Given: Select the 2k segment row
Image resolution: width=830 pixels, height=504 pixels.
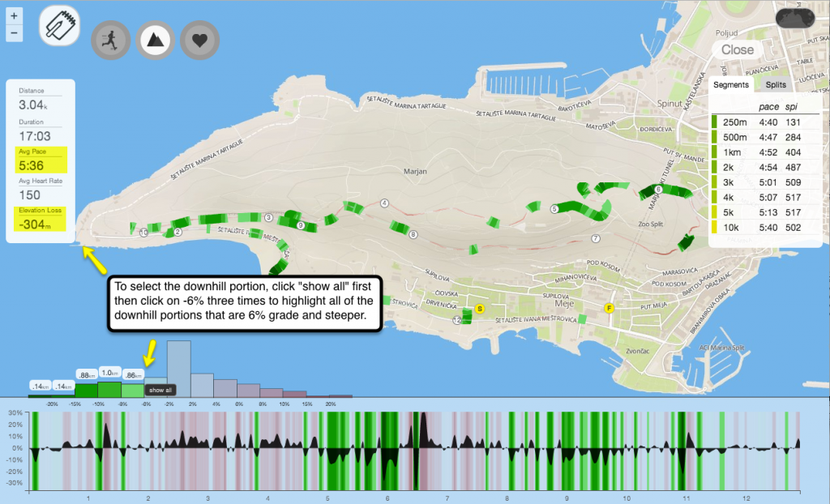Looking at the screenshot, I should pos(765,167).
